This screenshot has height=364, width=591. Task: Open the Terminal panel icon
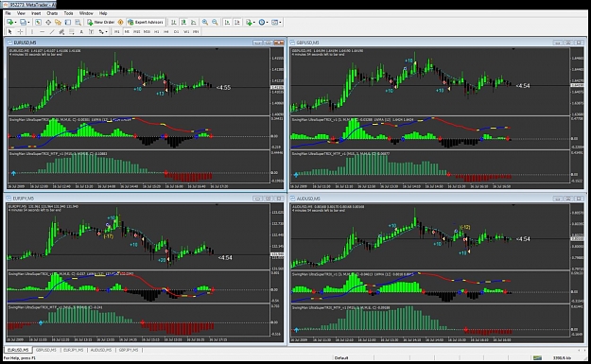click(68, 23)
